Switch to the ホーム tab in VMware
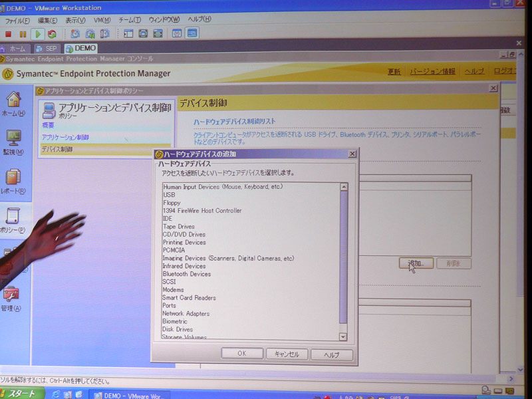This screenshot has height=399, width=532. point(14,49)
